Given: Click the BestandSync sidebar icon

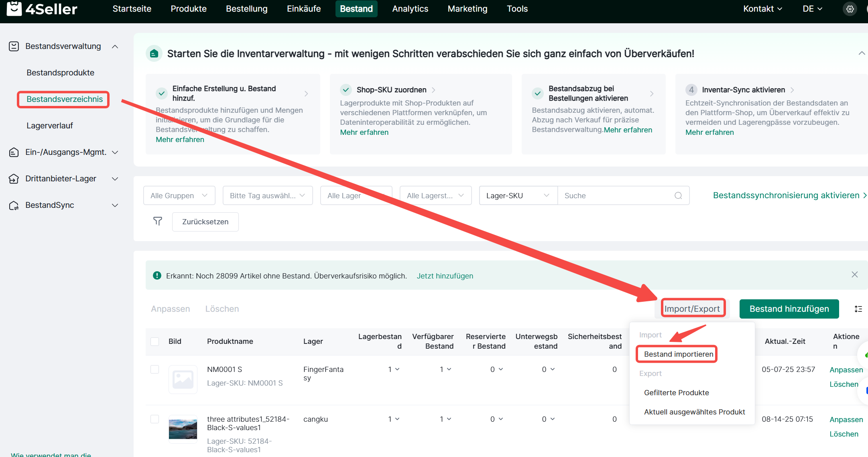Looking at the screenshot, I should click(14, 205).
